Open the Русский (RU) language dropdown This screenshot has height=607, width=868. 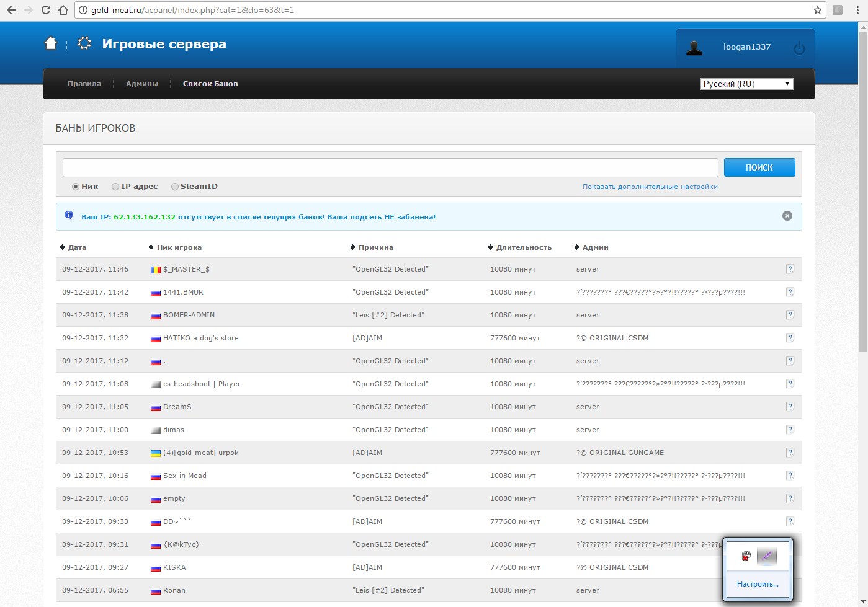tap(747, 84)
